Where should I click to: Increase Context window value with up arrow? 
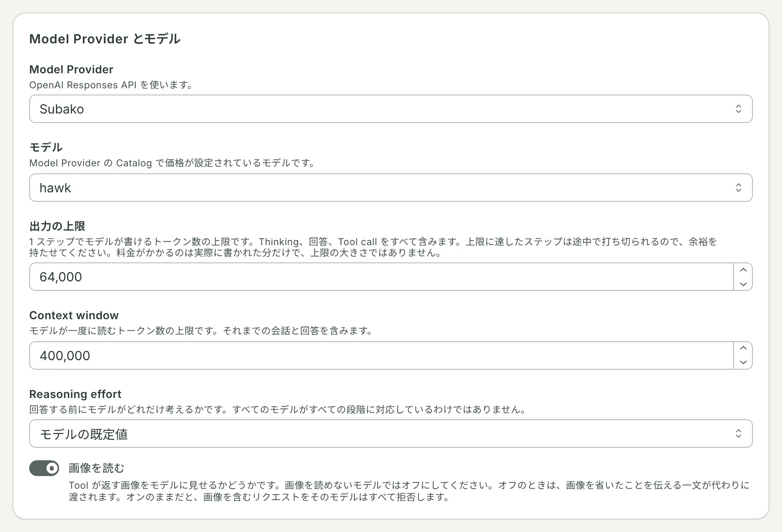743,348
